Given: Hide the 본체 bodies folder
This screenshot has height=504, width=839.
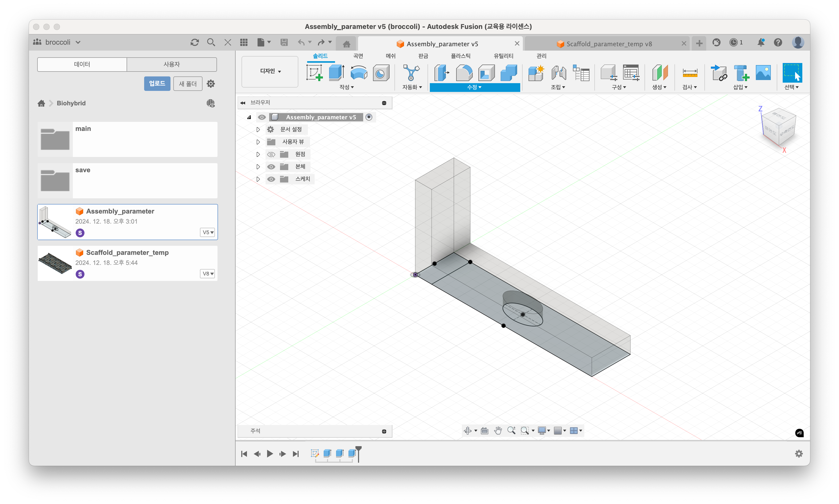Looking at the screenshot, I should (x=271, y=167).
